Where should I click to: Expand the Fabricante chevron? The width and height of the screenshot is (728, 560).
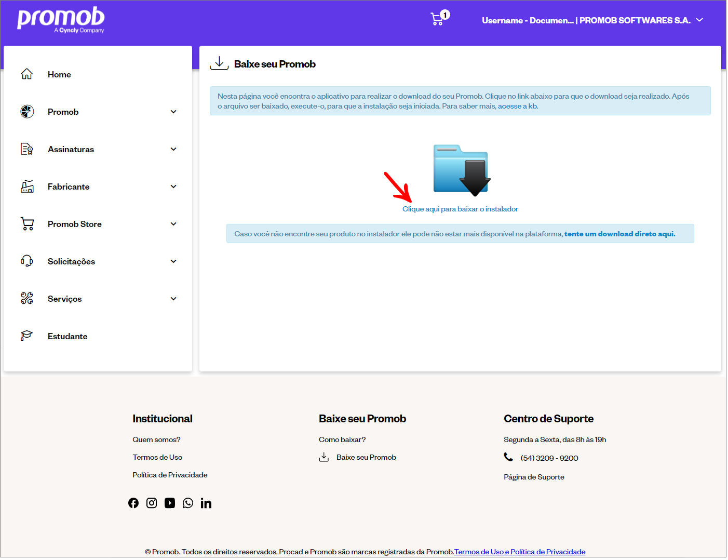click(173, 186)
